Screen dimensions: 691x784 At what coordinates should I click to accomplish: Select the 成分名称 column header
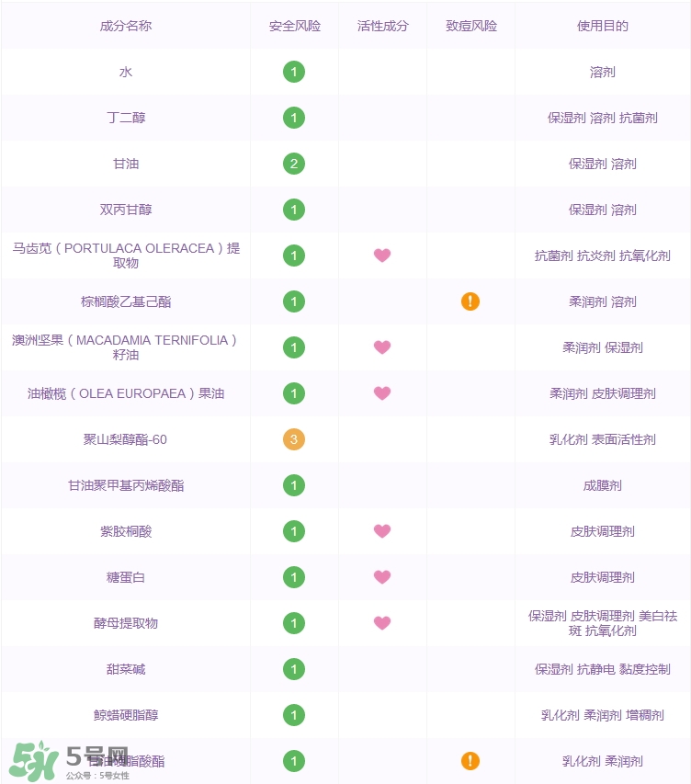[x=126, y=26]
